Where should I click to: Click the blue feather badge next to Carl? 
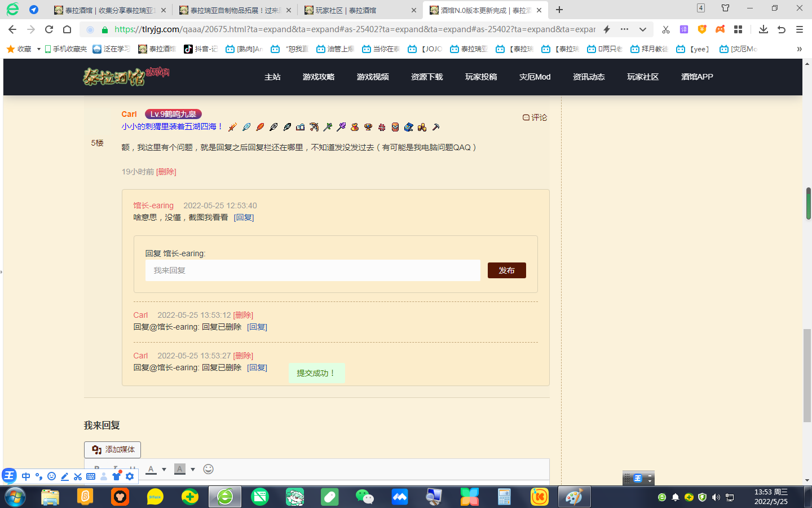point(246,127)
